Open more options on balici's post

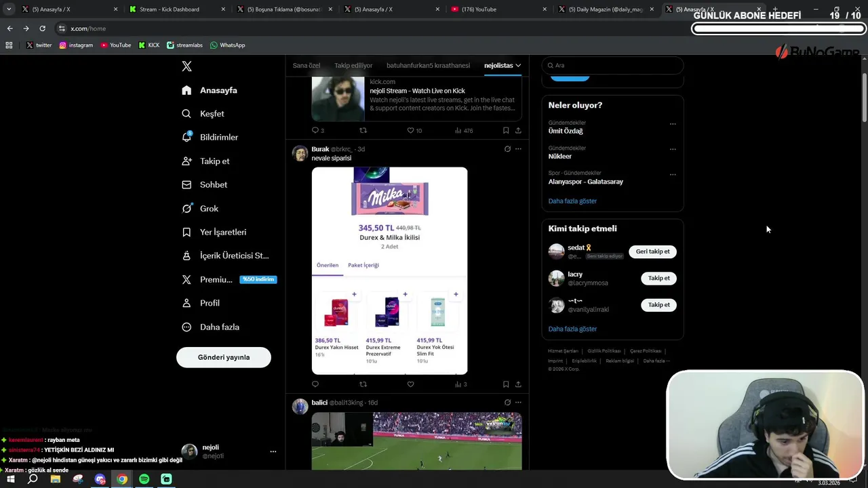(x=518, y=403)
